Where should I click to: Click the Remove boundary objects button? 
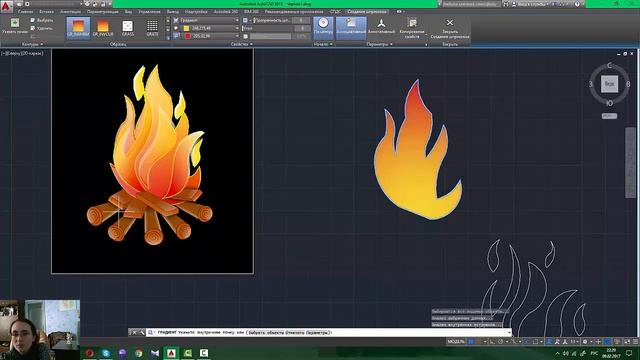coord(41,28)
